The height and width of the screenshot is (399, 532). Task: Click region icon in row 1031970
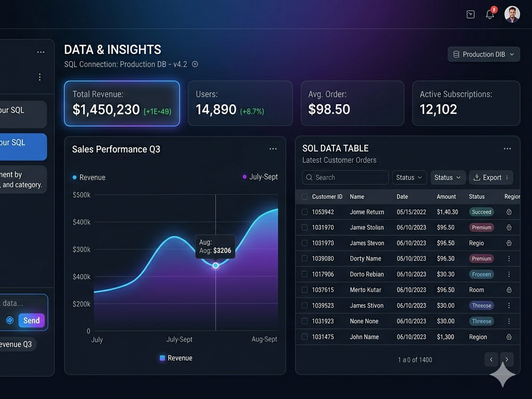click(509, 228)
